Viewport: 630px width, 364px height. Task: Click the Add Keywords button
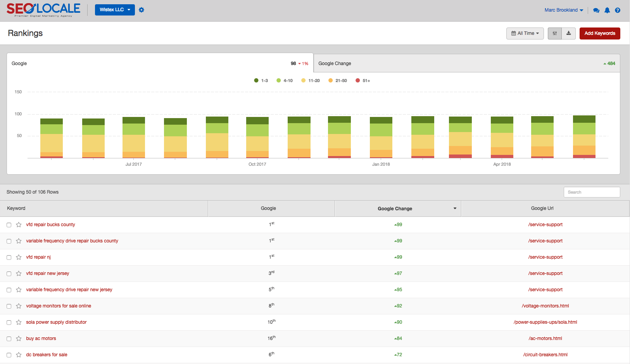coord(600,33)
